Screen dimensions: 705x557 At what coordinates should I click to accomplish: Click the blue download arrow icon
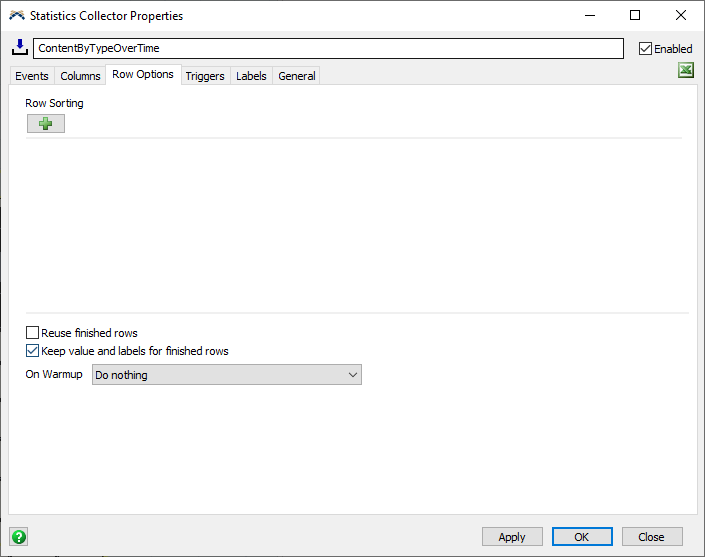pos(19,48)
